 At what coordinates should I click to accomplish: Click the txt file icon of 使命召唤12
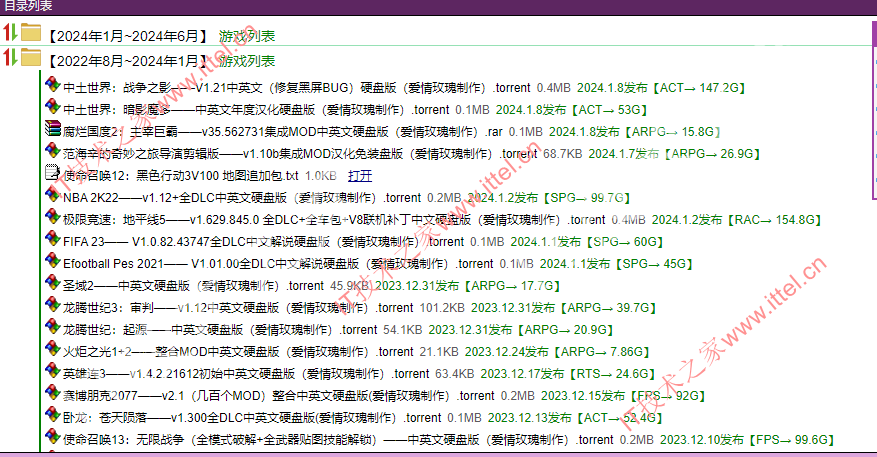click(53, 172)
